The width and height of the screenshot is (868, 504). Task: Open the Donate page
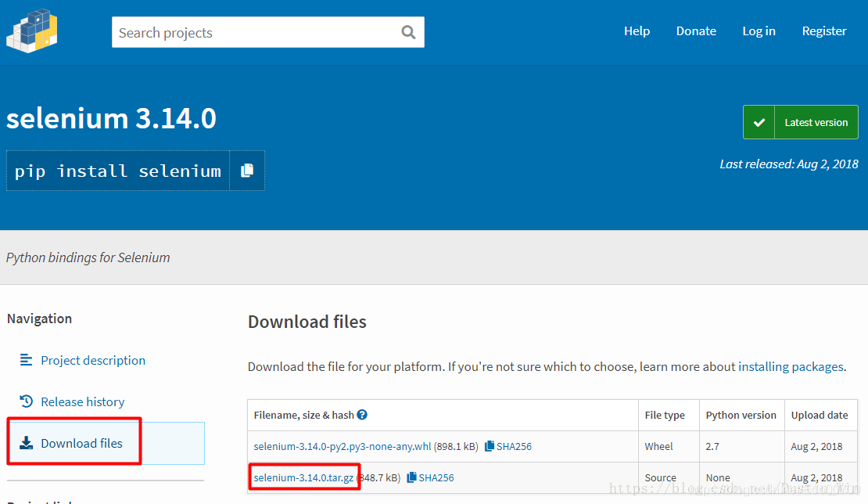[696, 31]
